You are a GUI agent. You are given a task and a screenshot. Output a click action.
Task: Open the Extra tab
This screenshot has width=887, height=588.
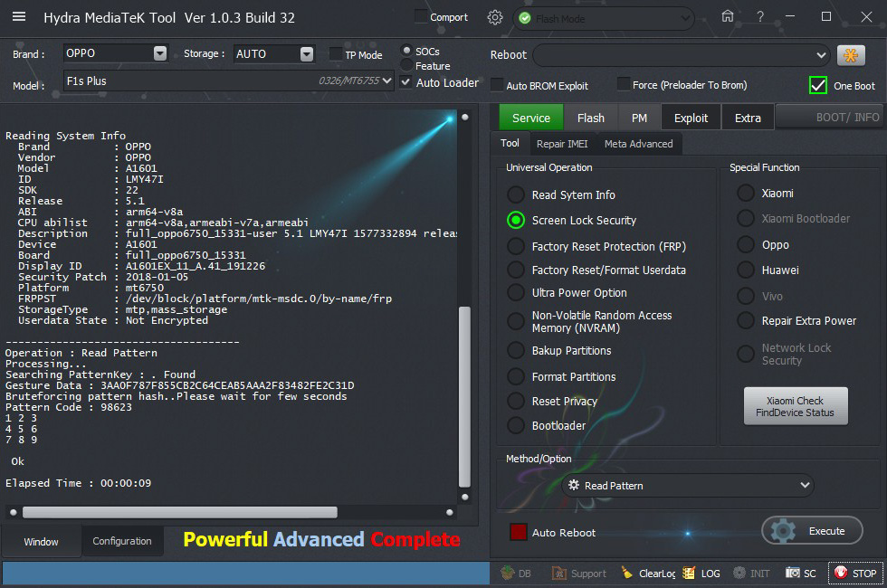748,118
